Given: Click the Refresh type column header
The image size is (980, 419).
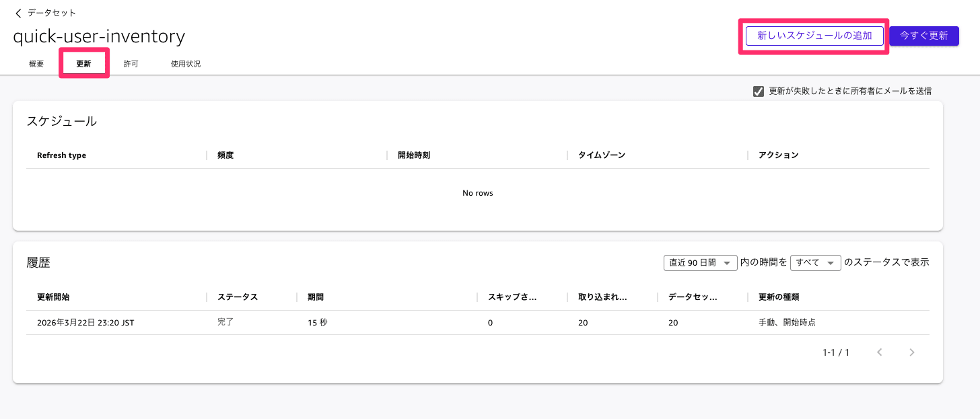Looking at the screenshot, I should pos(61,155).
